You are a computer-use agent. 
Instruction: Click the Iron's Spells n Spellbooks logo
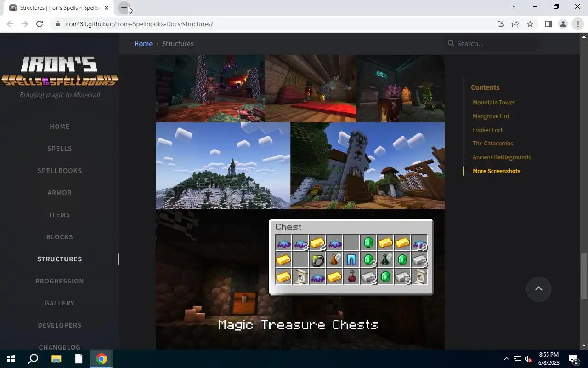pos(60,71)
